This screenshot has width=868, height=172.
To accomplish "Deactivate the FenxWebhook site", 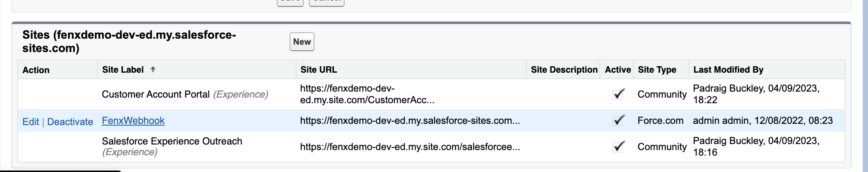I will [70, 122].
